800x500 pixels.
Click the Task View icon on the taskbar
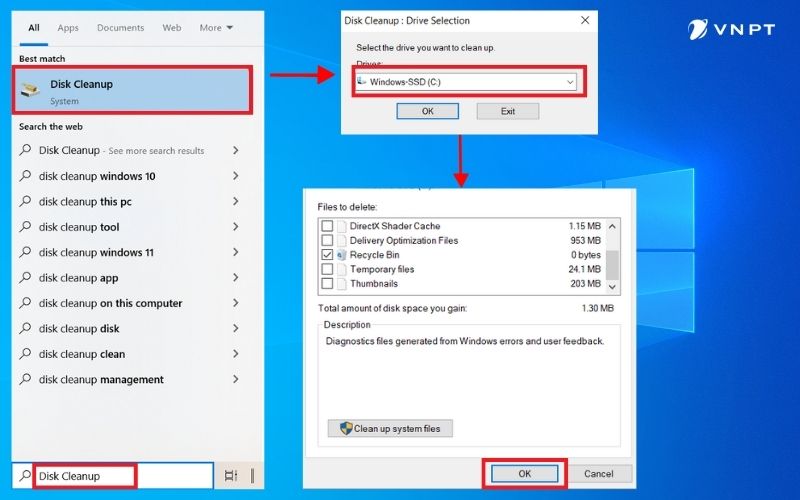(x=232, y=476)
